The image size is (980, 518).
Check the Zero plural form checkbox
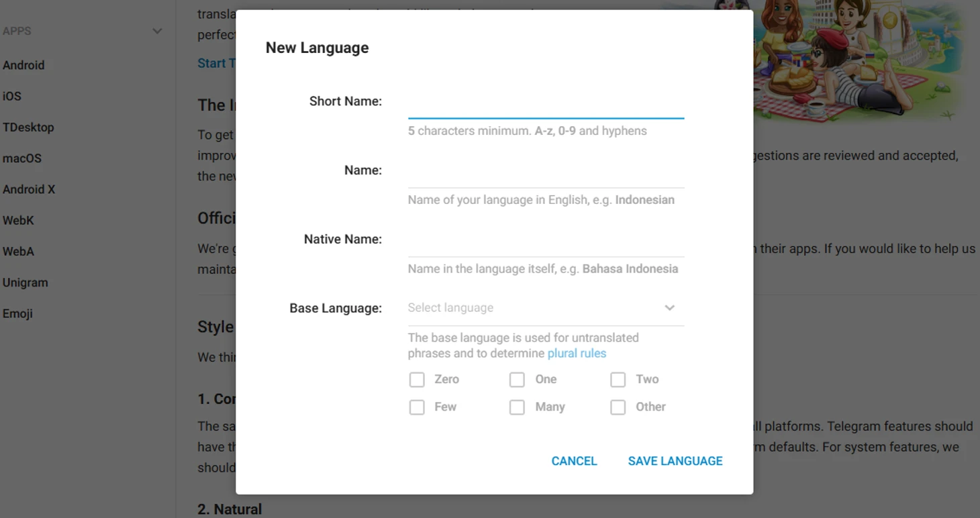click(417, 380)
